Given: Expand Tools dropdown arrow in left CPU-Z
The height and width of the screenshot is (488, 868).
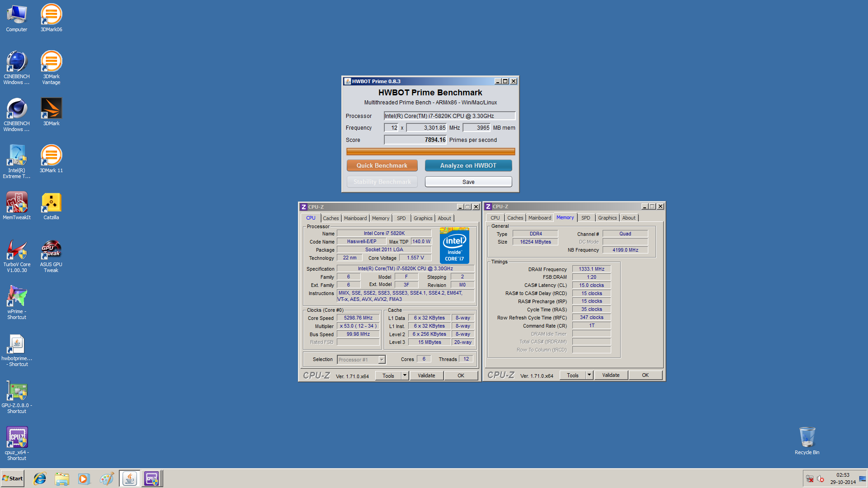Looking at the screenshot, I should tap(405, 375).
